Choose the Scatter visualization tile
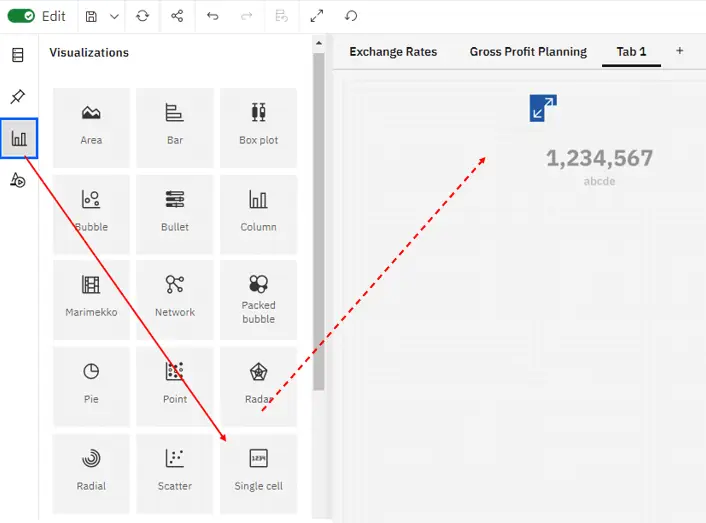The height and width of the screenshot is (523, 706). click(x=175, y=473)
